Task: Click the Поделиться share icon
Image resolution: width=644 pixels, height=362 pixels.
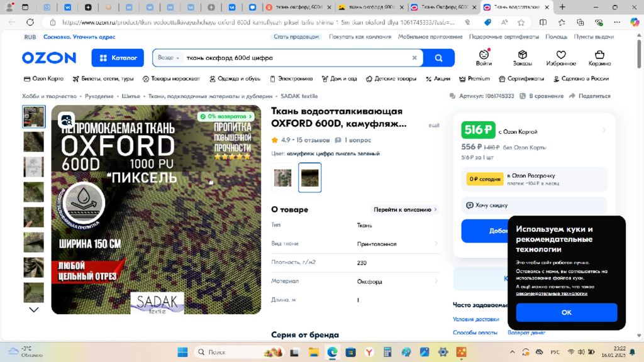Action: (x=590, y=96)
